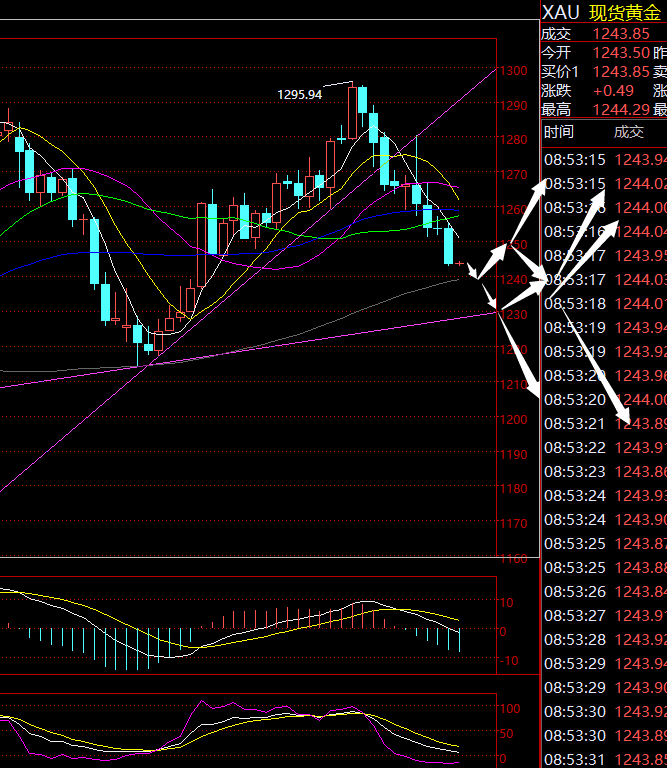Viewport: 667px width, 768px height.
Task: Click the 10 label on the MACD axis
Action: point(507,603)
